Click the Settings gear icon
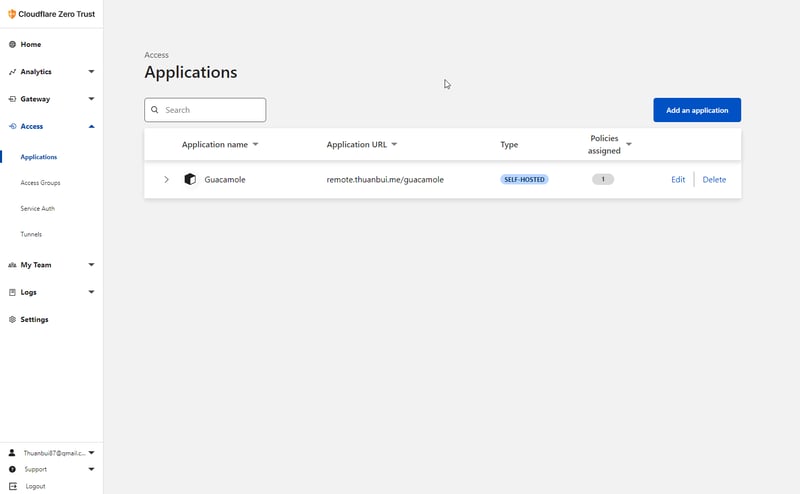This screenshot has height=494, width=800. click(12, 320)
